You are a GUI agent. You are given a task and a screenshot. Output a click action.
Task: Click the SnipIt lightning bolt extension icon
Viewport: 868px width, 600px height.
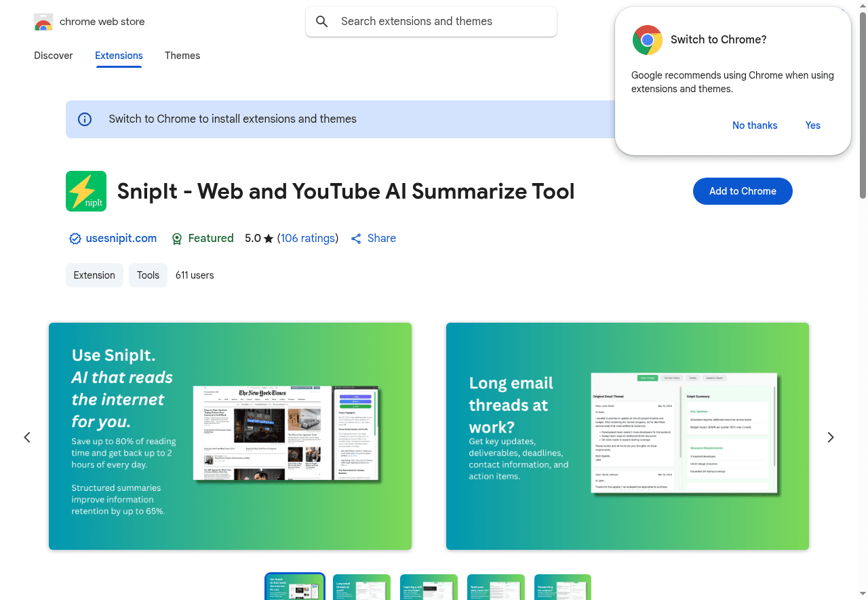tap(85, 191)
